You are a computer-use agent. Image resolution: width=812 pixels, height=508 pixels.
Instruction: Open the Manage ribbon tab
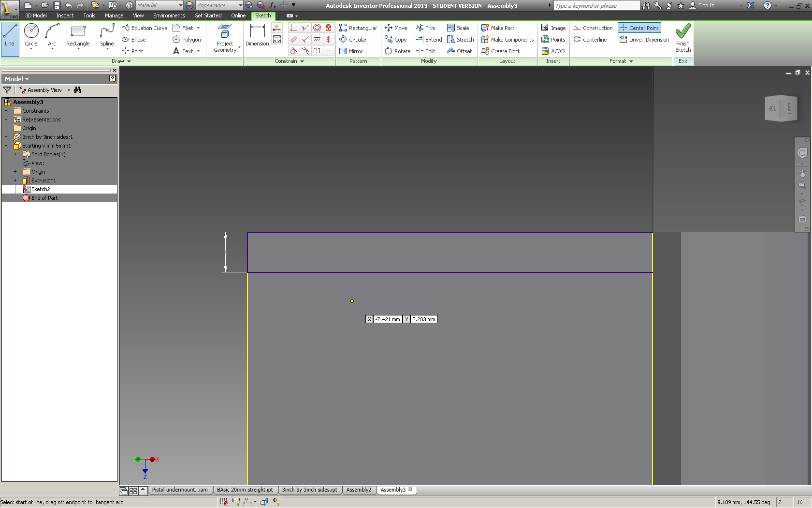[x=114, y=15]
